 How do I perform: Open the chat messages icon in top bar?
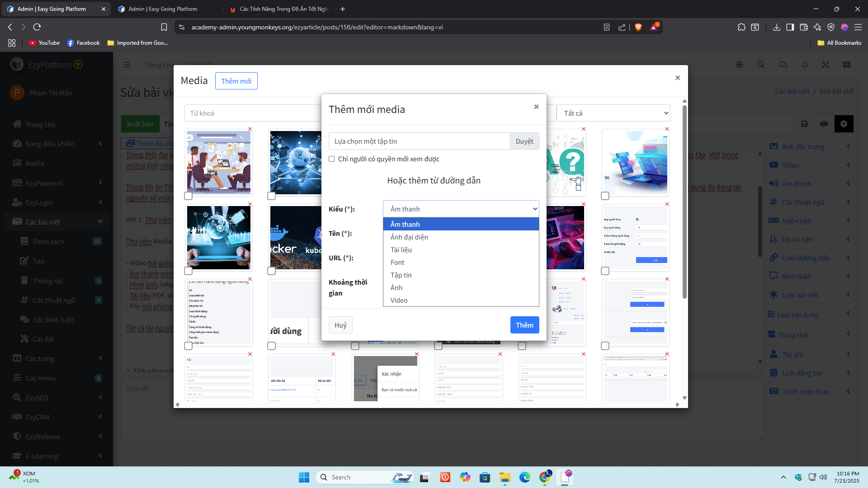[x=783, y=65]
